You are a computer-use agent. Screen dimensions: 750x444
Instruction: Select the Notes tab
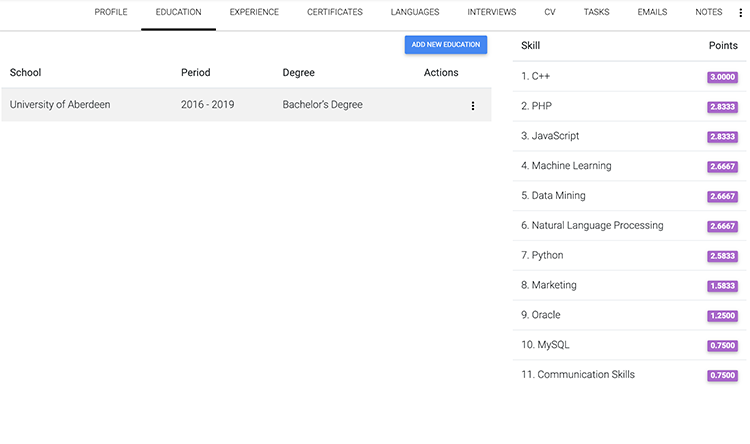tap(709, 13)
